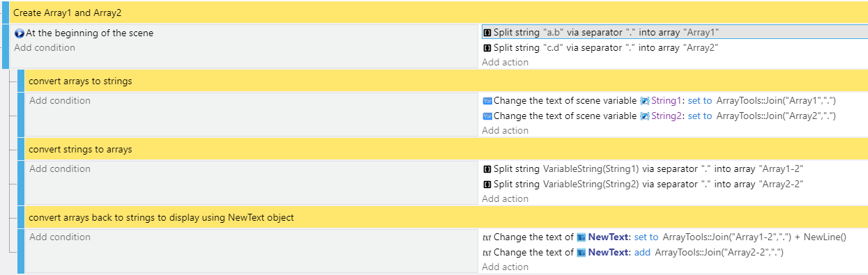Select the "Create Array1 and Array2" comment header
This screenshot has height=275, width=868.
pos(439,13)
